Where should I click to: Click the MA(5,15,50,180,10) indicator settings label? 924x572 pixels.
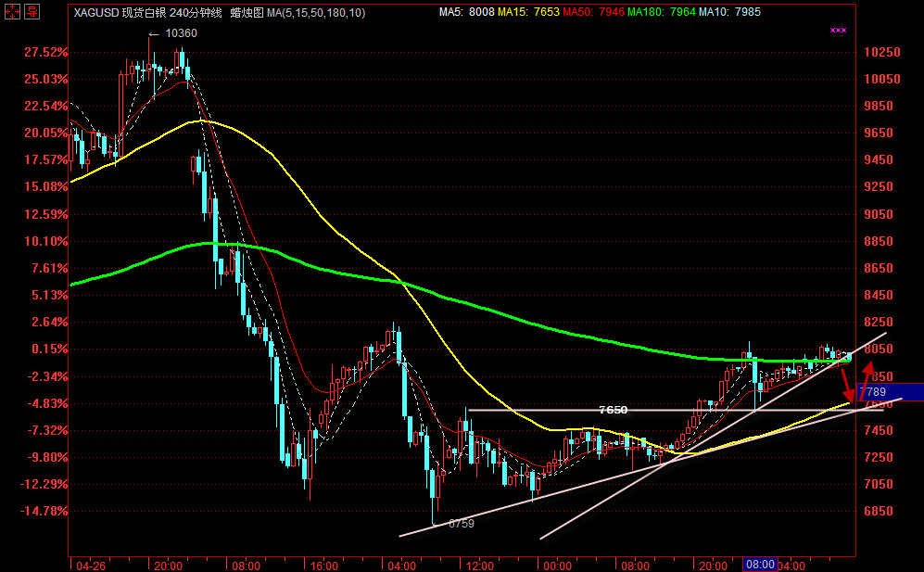315,12
